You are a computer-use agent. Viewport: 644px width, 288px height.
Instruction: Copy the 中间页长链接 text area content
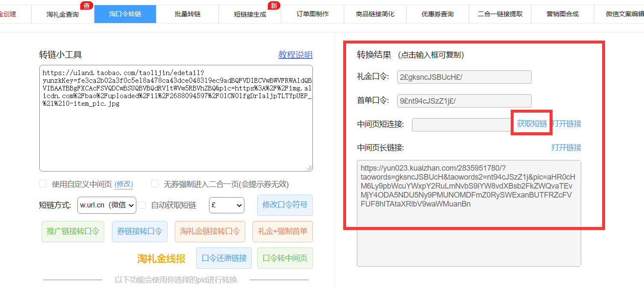point(469,213)
